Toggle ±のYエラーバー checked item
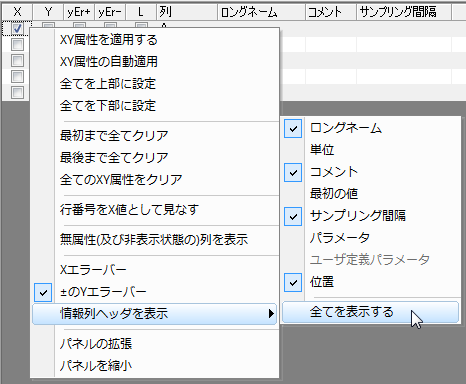Viewport: 466px width, 384px height. click(x=155, y=292)
